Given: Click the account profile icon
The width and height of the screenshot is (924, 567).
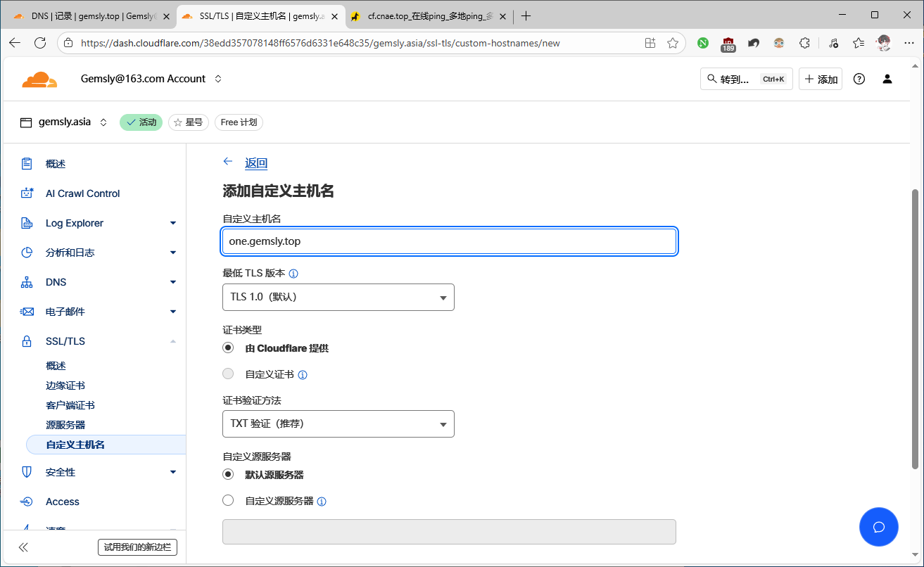Looking at the screenshot, I should click(887, 79).
